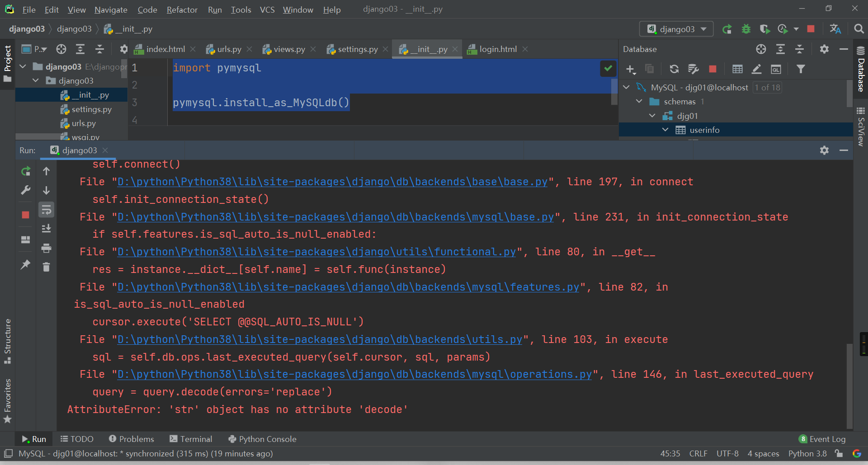
Task: Open the Project view selector dropdown
Action: pyautogui.click(x=34, y=49)
